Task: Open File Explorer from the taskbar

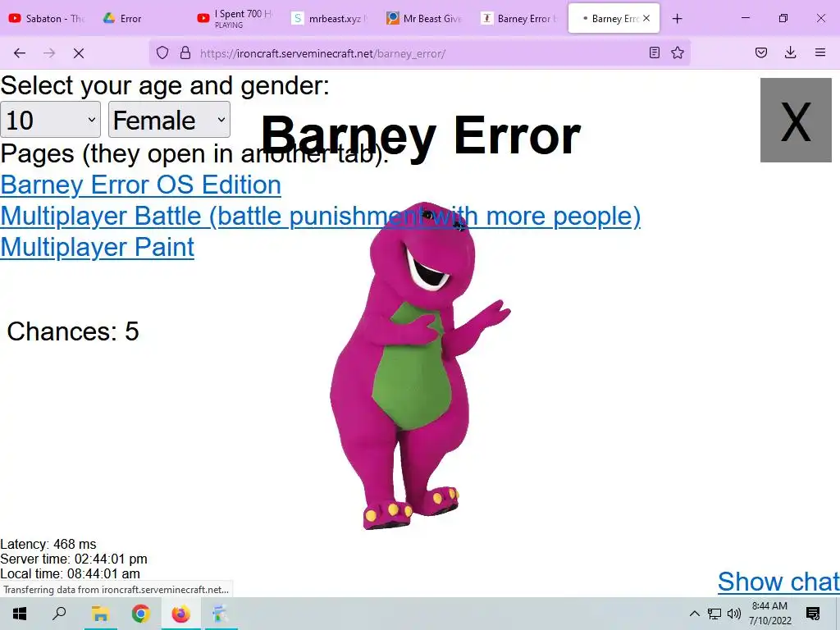Action: click(x=99, y=614)
